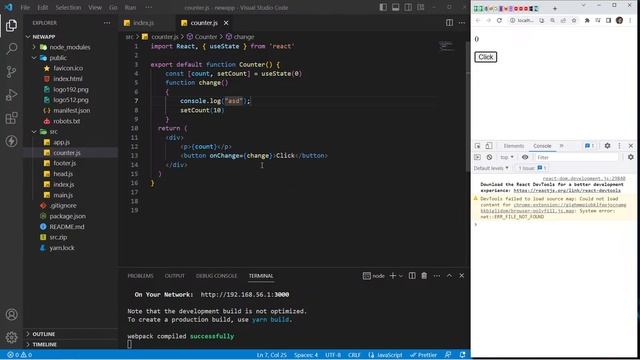Show more DevTools tabs chevron
The height and width of the screenshot is (360, 640).
(562, 146)
